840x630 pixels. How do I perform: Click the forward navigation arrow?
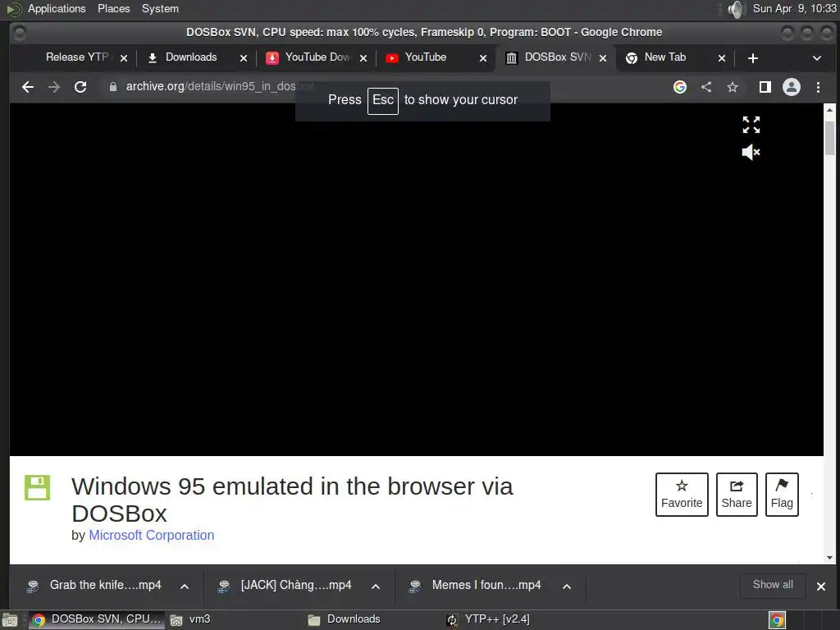(54, 87)
